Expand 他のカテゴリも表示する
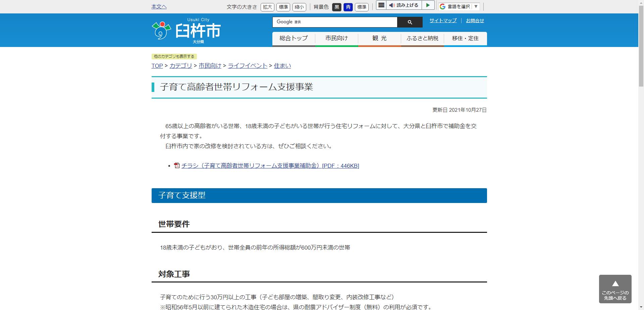The image size is (644, 310). tap(174, 56)
